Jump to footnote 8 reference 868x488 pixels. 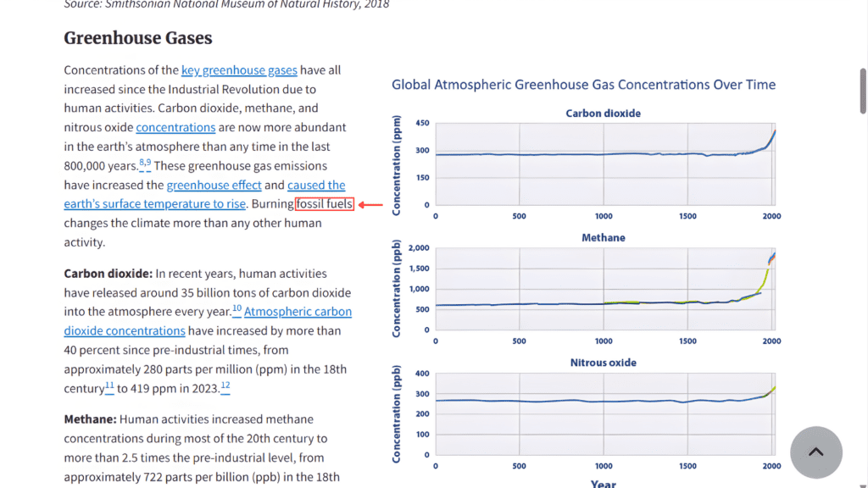pos(142,163)
